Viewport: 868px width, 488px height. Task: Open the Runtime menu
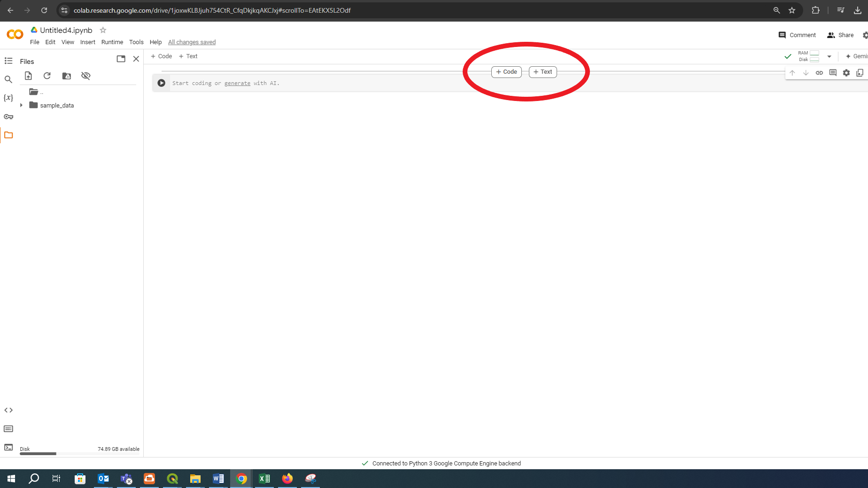click(112, 42)
